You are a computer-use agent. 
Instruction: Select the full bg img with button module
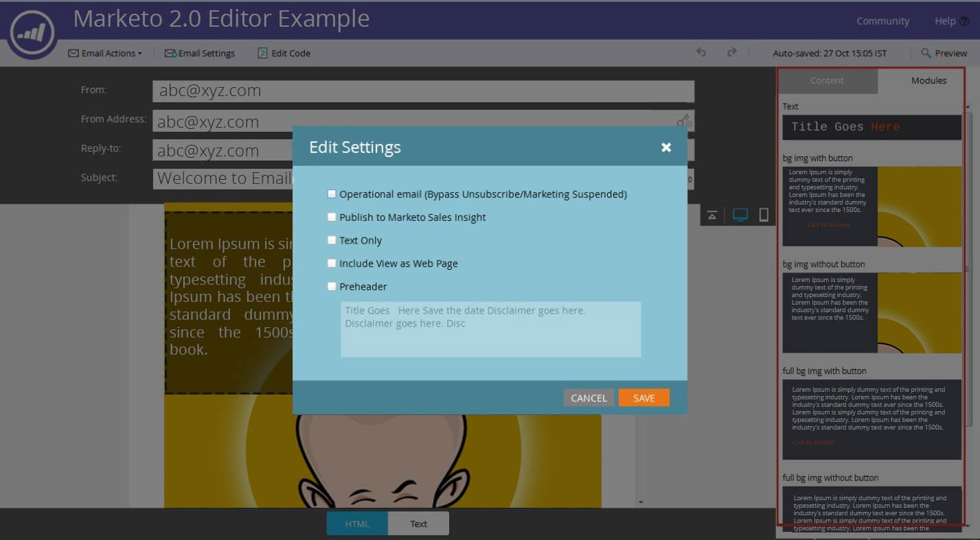click(871, 419)
